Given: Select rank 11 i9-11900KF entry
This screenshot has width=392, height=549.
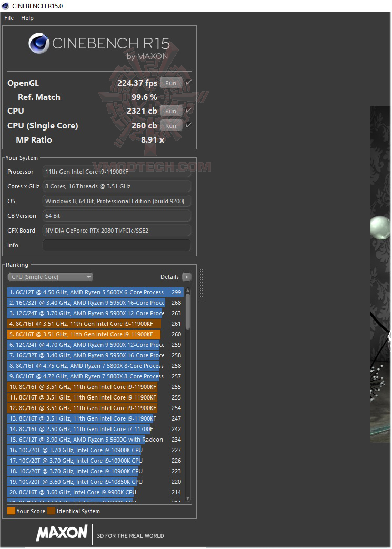Looking at the screenshot, I should click(x=95, y=397).
